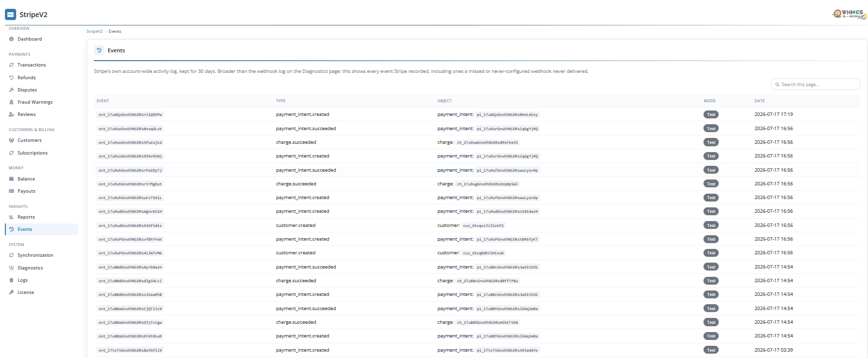Click event ID evt_1Tu9uhGnxXhNiORsrPoZDyTj

(130, 170)
